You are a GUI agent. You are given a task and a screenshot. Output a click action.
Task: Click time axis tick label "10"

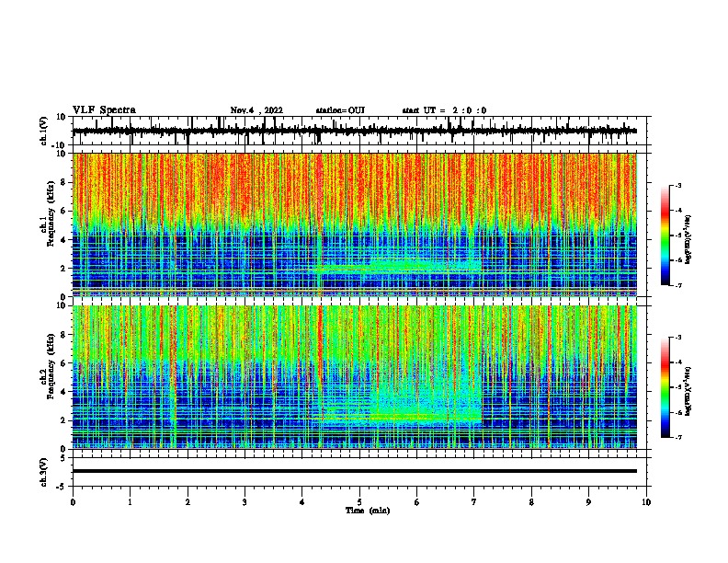pyautogui.click(x=646, y=502)
